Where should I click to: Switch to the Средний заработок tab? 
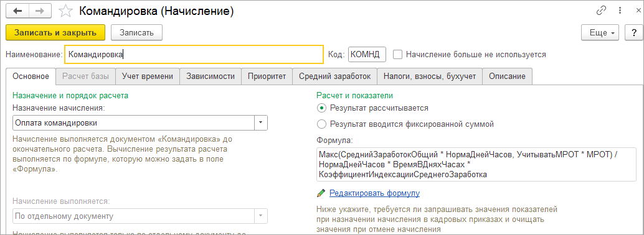coord(334,76)
